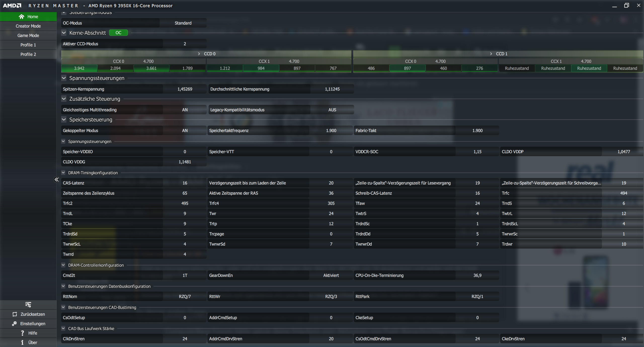
Task: Switch to Creator Mode tab
Action: coord(28,26)
